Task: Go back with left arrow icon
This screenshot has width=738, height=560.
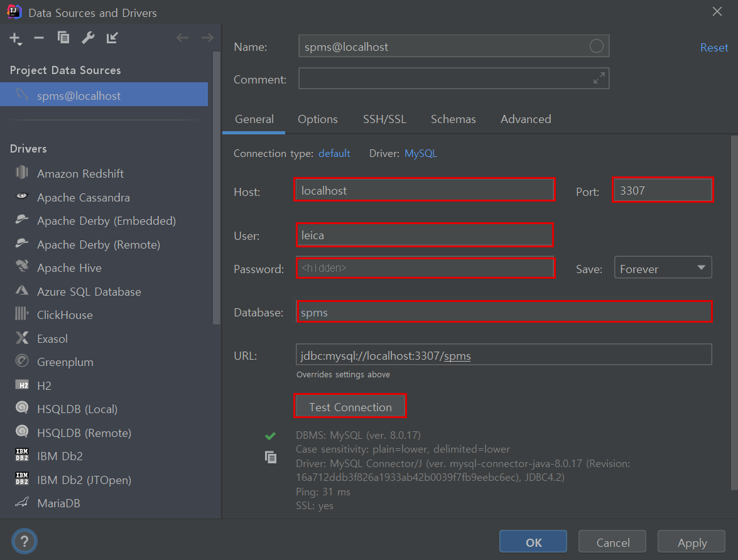Action: 182,38
